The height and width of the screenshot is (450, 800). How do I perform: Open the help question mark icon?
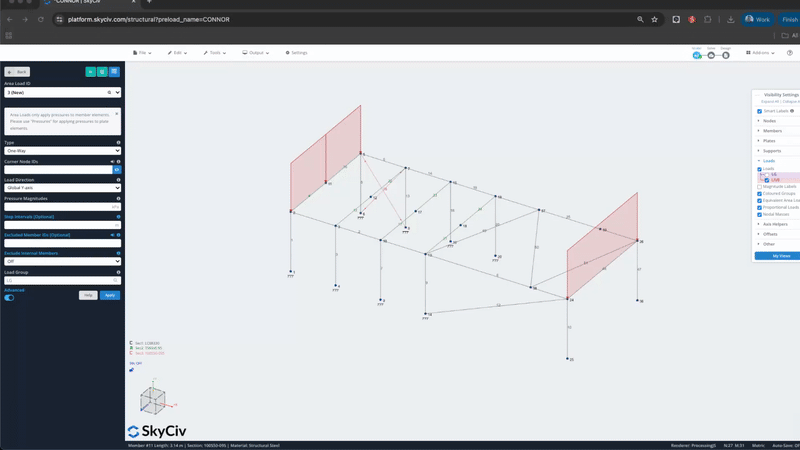pyautogui.click(x=790, y=53)
